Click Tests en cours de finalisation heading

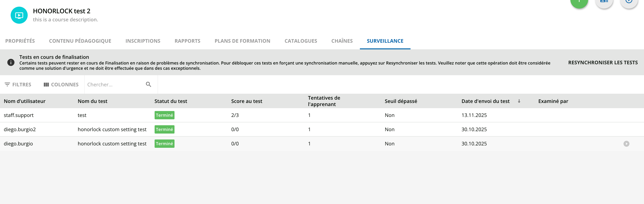[54, 57]
